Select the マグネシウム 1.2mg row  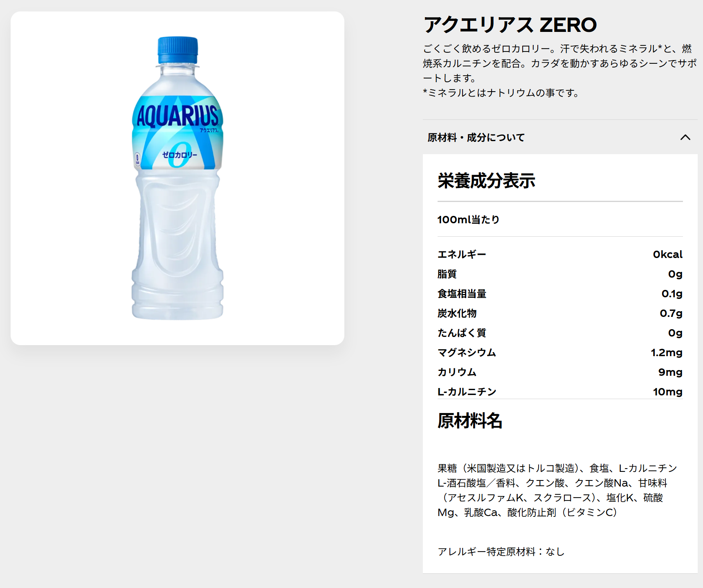560,352
